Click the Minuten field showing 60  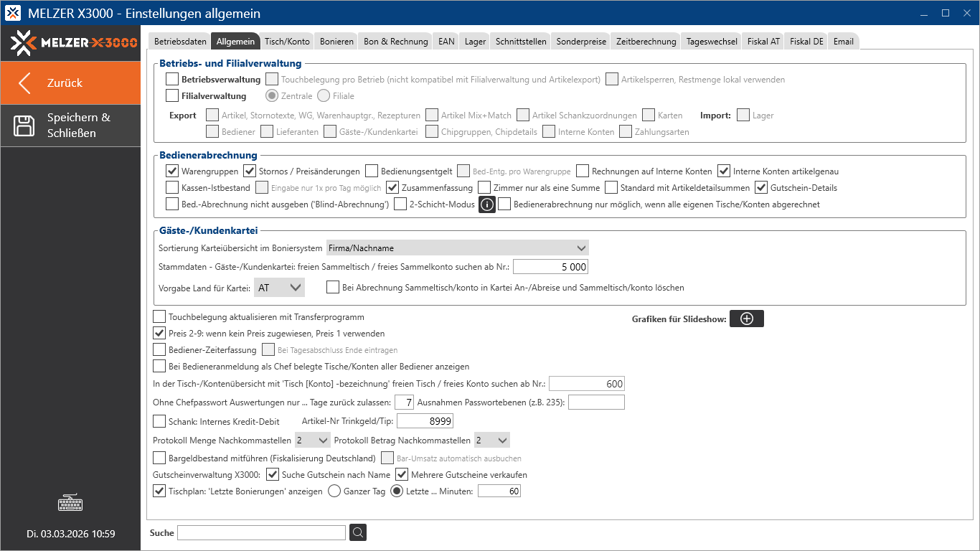pyautogui.click(x=499, y=491)
